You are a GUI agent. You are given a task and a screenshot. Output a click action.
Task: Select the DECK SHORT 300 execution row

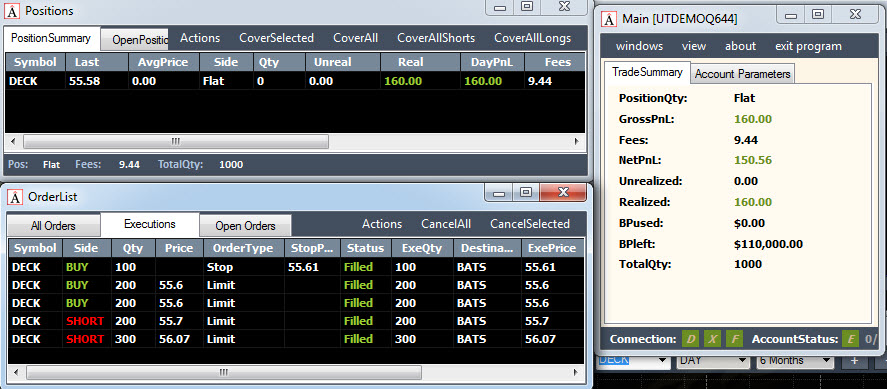click(295, 339)
